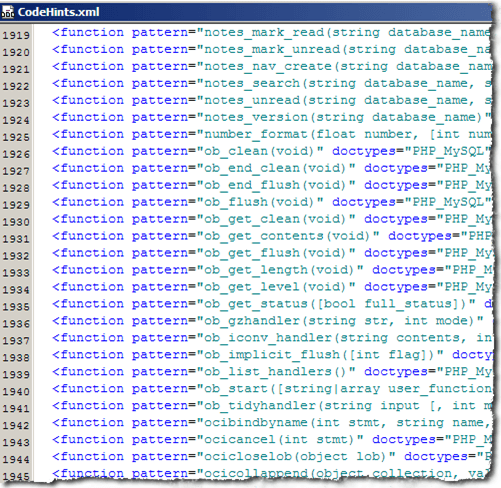Select line number 1939 in the gutter

point(16,375)
